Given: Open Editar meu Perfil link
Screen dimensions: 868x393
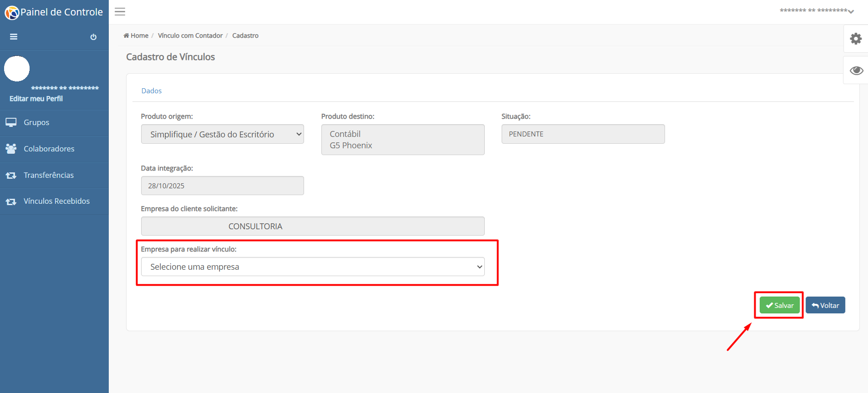Looking at the screenshot, I should tap(36, 99).
